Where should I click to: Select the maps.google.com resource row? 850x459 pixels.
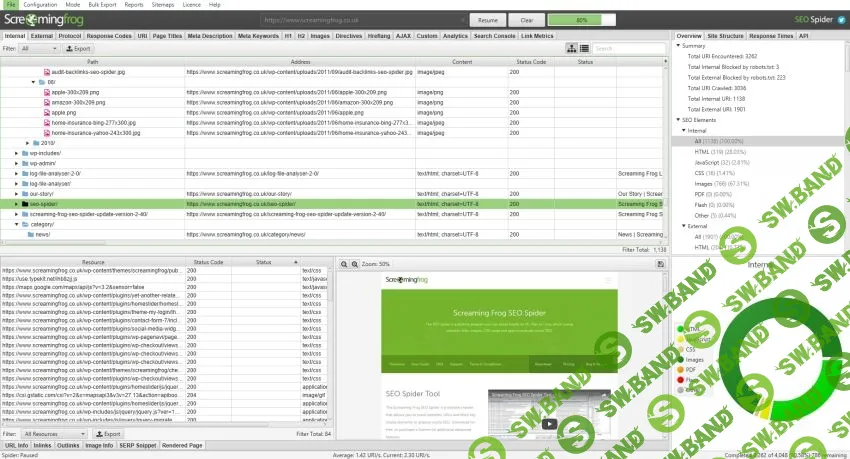click(x=165, y=287)
